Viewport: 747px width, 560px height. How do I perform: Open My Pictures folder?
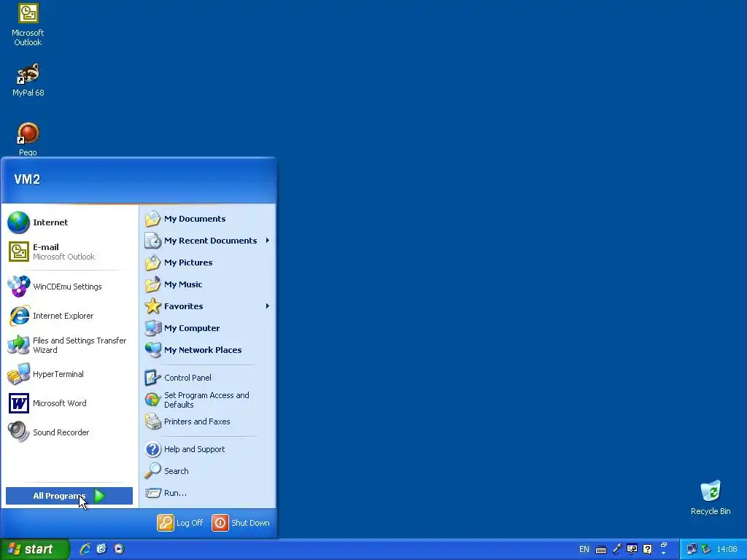tap(208, 262)
